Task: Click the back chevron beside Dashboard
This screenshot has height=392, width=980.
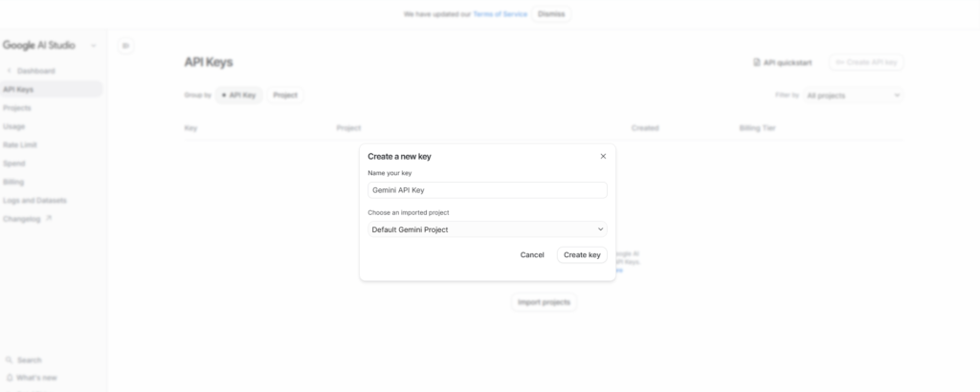Action: [x=9, y=71]
